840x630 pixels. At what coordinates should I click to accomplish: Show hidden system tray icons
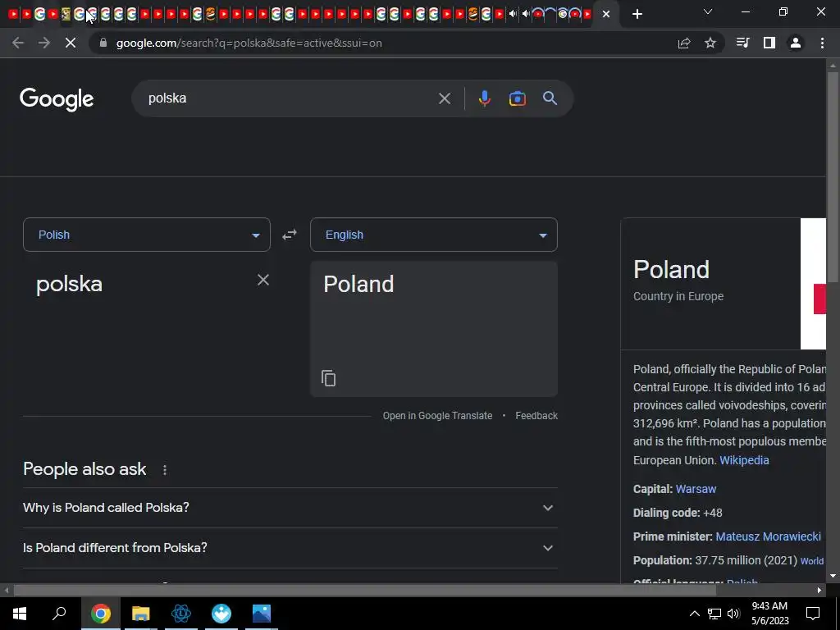coord(694,614)
